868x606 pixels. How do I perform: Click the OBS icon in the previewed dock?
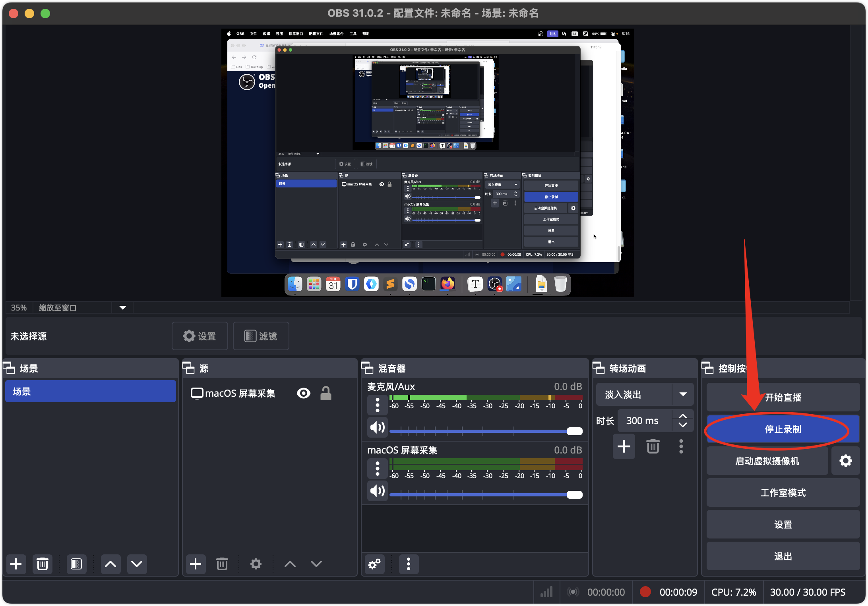[495, 284]
